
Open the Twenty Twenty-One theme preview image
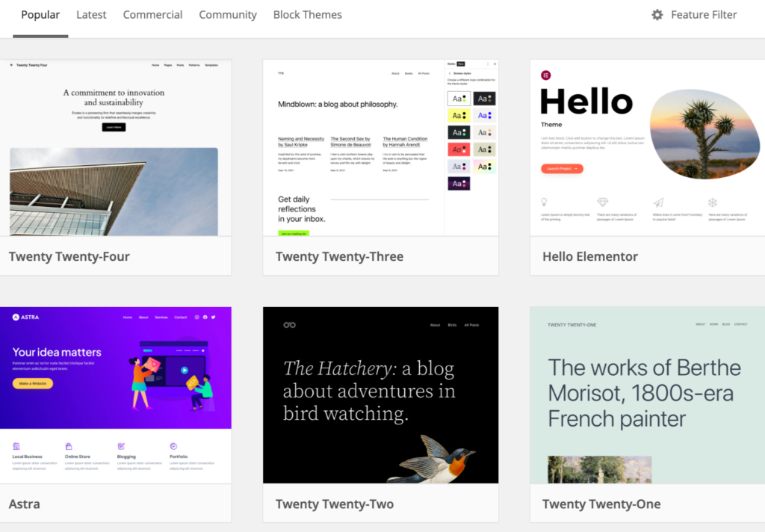(647, 395)
